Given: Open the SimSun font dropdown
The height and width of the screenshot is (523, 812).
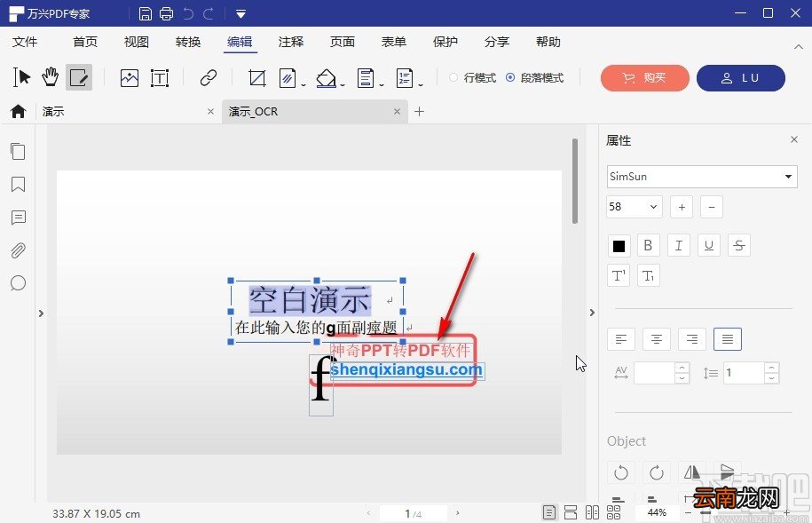Looking at the screenshot, I should (x=702, y=177).
